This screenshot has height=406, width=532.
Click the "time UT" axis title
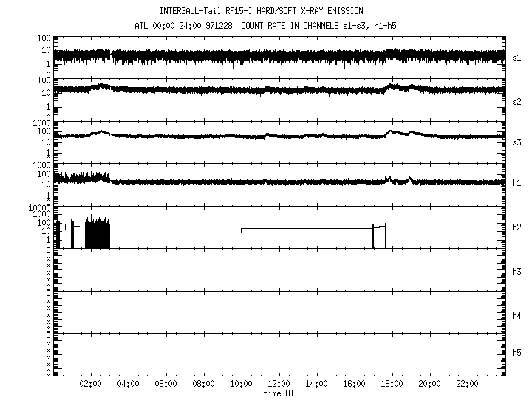(279, 393)
